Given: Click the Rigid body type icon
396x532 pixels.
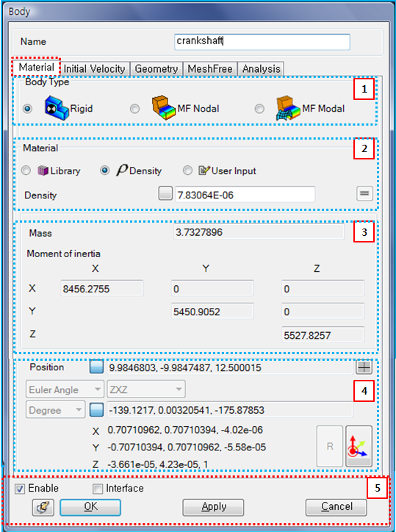Looking at the screenshot, I should 57,109.
